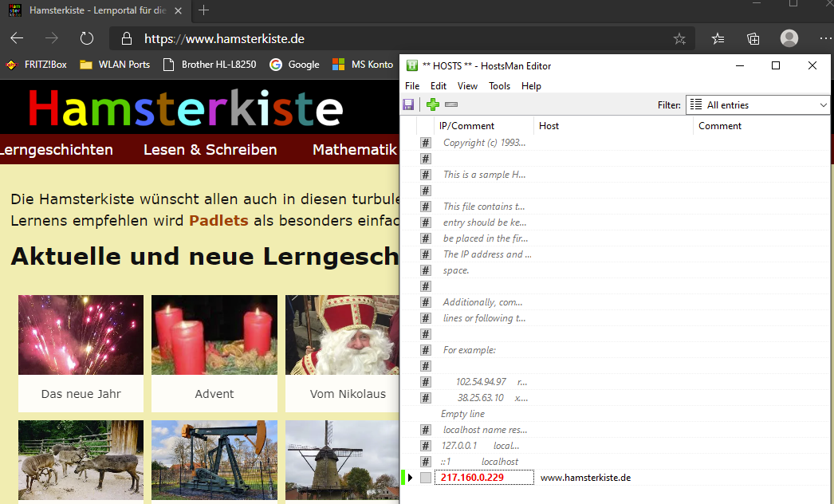Viewport: 834px width, 504px height.
Task: Edit the 217.160.0.229 IP field
Action: point(484,478)
